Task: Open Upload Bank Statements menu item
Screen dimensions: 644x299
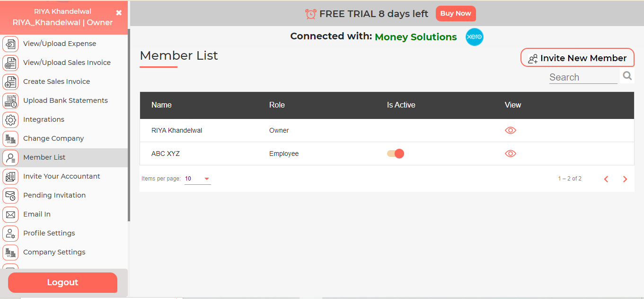Action: [64, 100]
